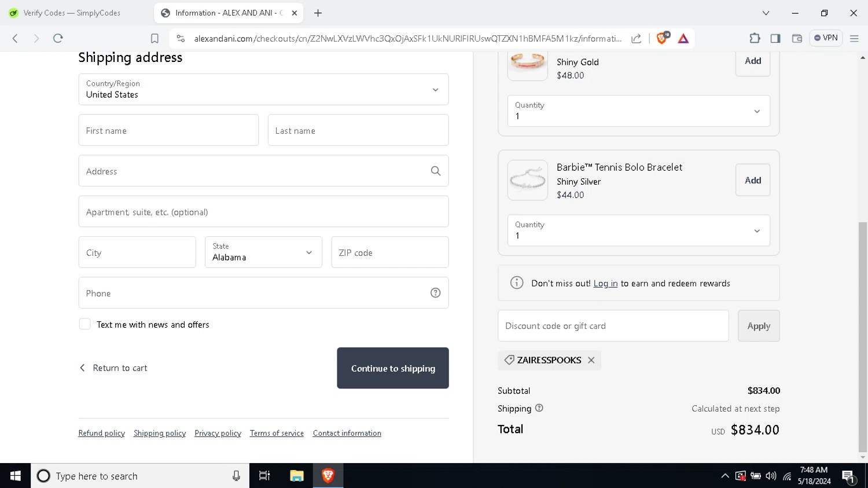Click the phone field help question icon
868x488 pixels.
436,293
